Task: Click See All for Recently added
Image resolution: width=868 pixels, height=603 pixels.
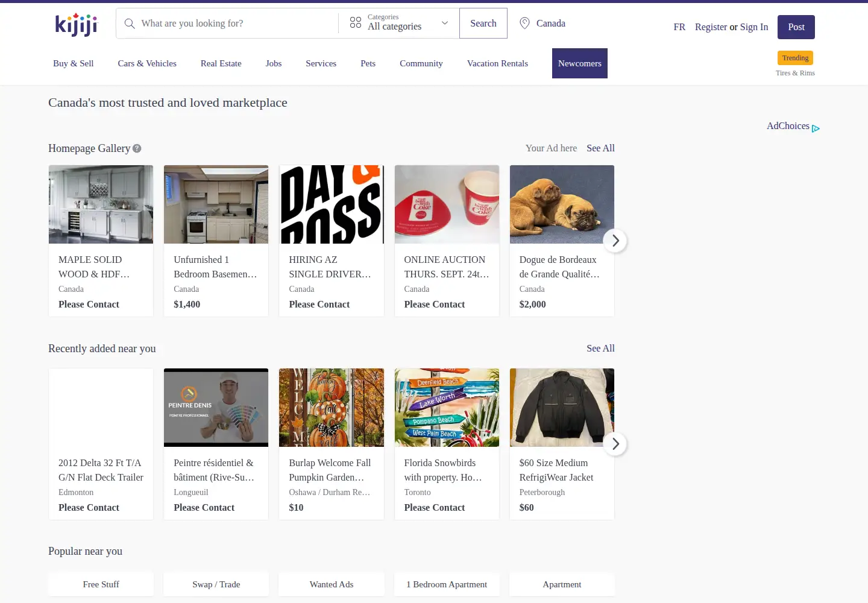Action: [600, 349]
